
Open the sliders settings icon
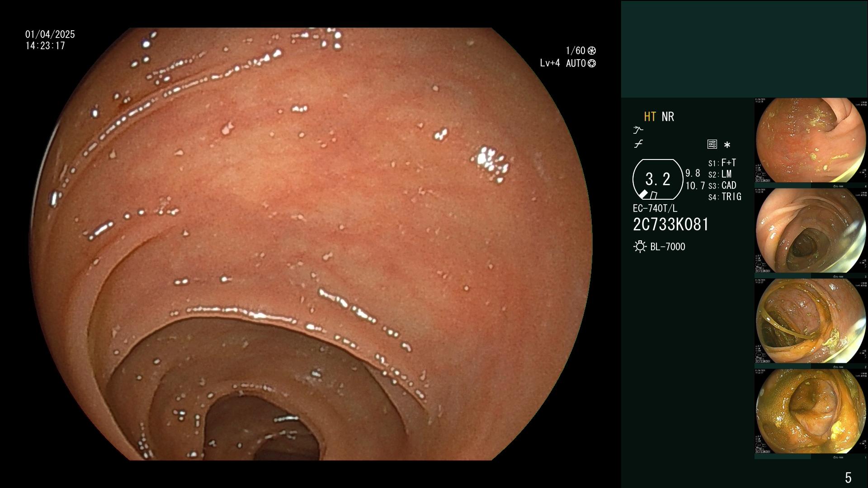(712, 145)
